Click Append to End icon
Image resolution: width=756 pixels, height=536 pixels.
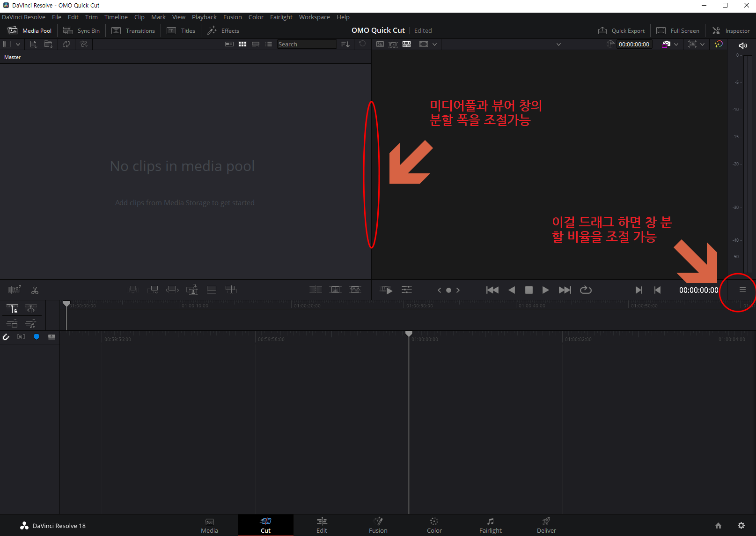tap(153, 290)
